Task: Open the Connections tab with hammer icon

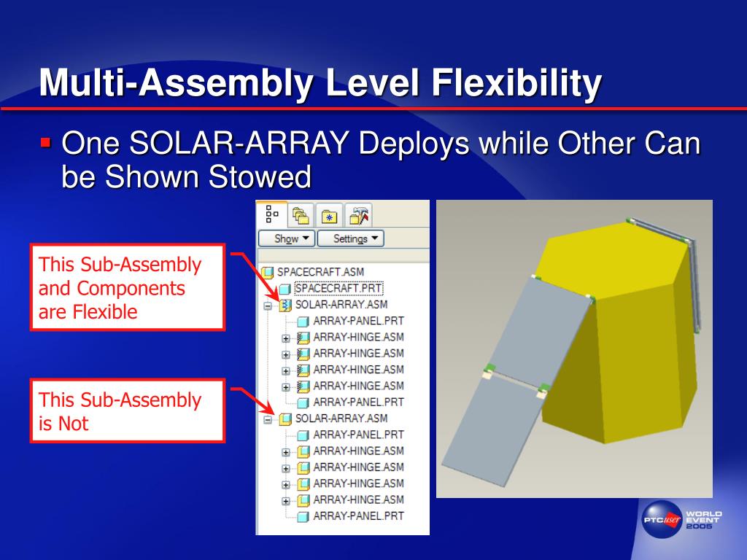Action: [358, 216]
